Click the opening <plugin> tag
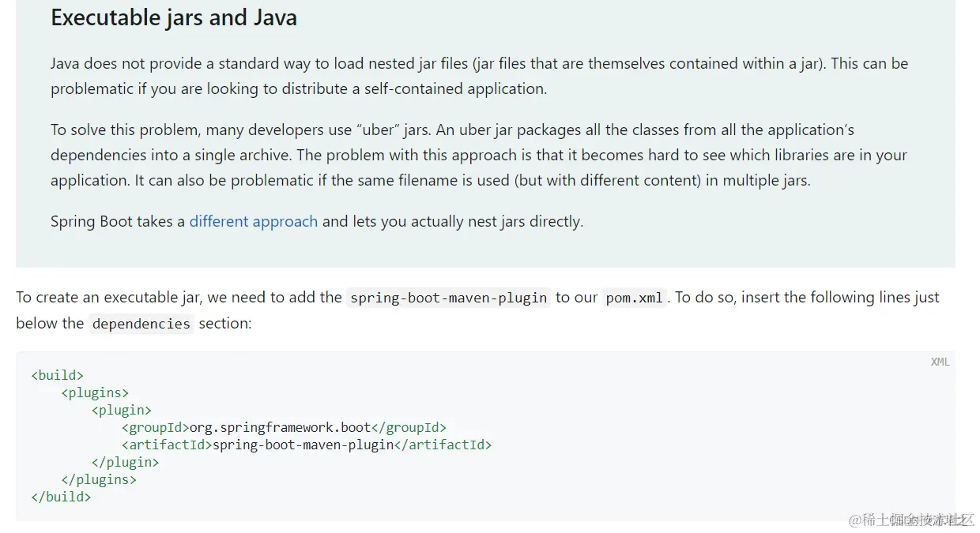The height and width of the screenshot is (533, 980). tap(121, 410)
